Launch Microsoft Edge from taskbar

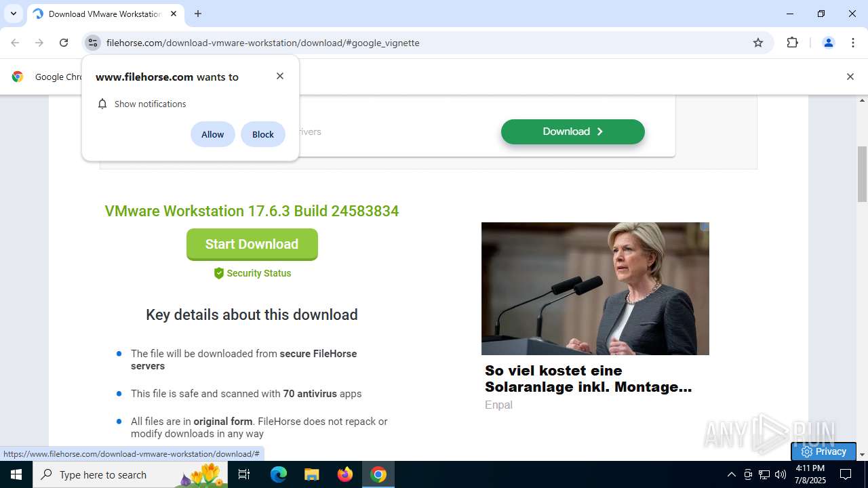pos(279,474)
